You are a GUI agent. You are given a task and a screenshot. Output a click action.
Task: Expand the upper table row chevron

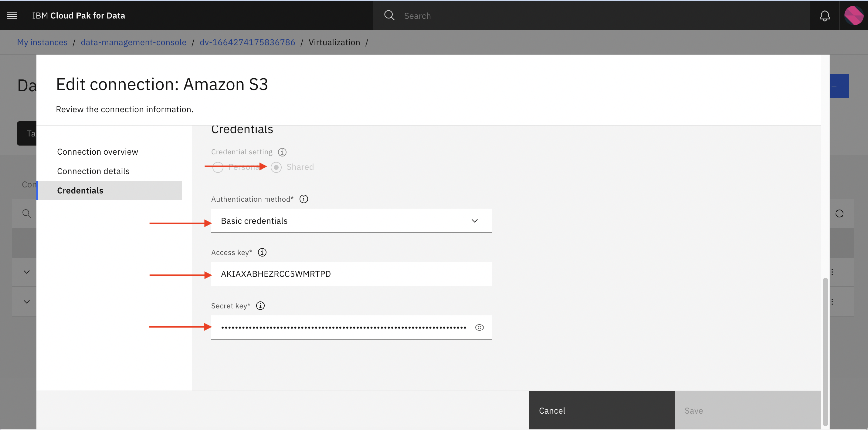point(27,272)
